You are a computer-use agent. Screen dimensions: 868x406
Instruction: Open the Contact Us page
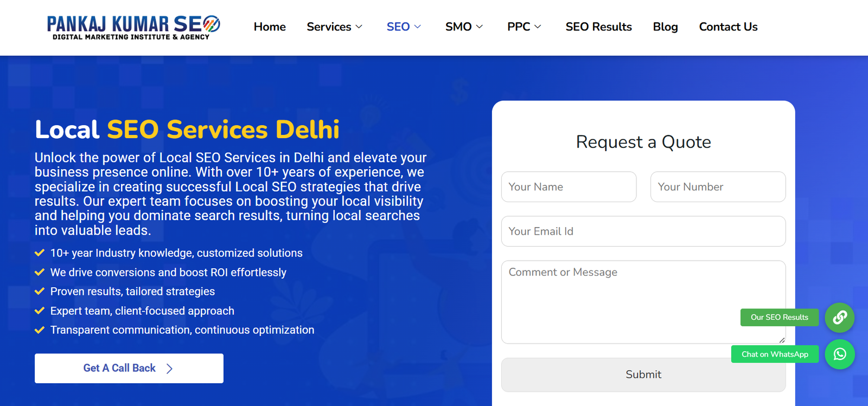pyautogui.click(x=728, y=27)
